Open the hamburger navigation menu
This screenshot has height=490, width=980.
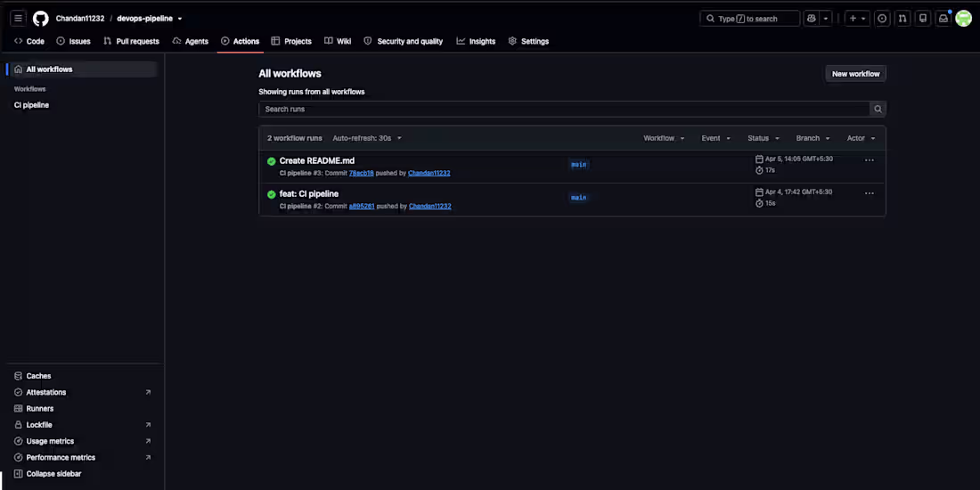(x=18, y=19)
